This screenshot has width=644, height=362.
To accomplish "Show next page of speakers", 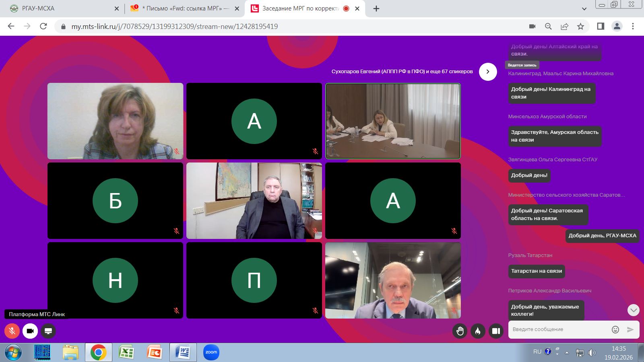I will click(x=488, y=72).
